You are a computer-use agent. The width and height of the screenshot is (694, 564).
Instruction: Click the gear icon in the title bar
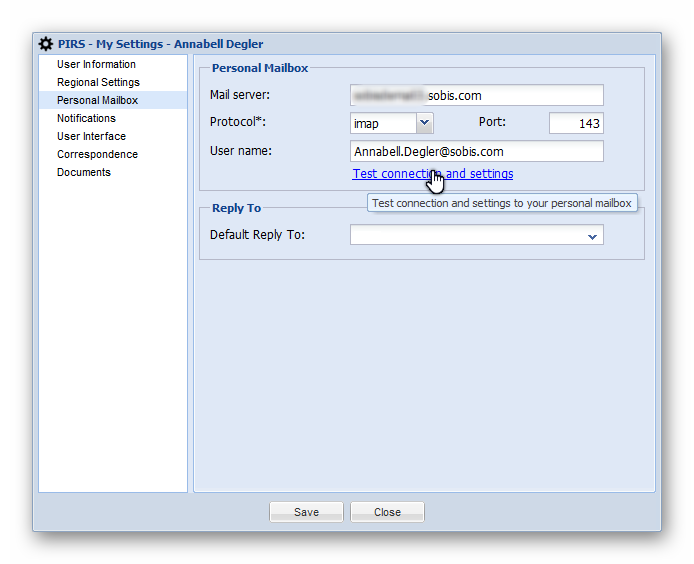point(46,44)
